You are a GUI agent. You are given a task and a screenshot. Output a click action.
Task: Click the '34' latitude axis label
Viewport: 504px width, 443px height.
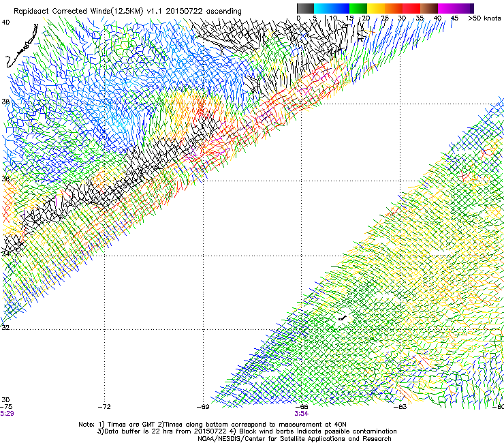5,254
